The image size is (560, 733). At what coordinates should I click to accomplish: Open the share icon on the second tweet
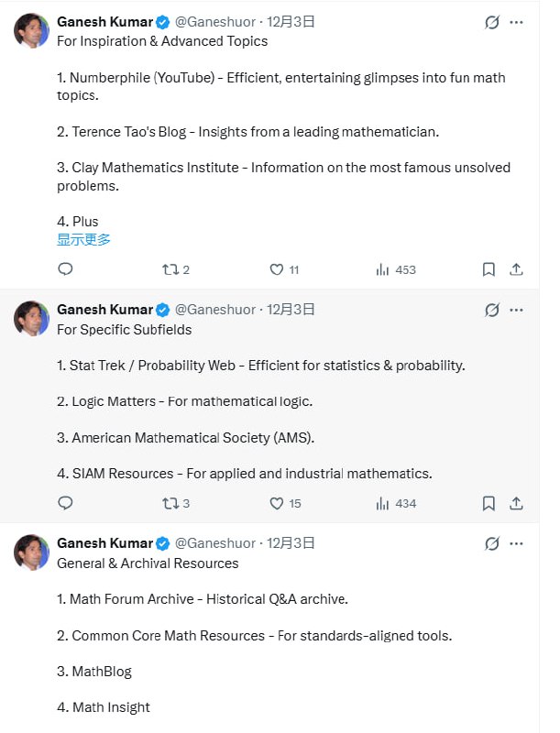(516, 503)
